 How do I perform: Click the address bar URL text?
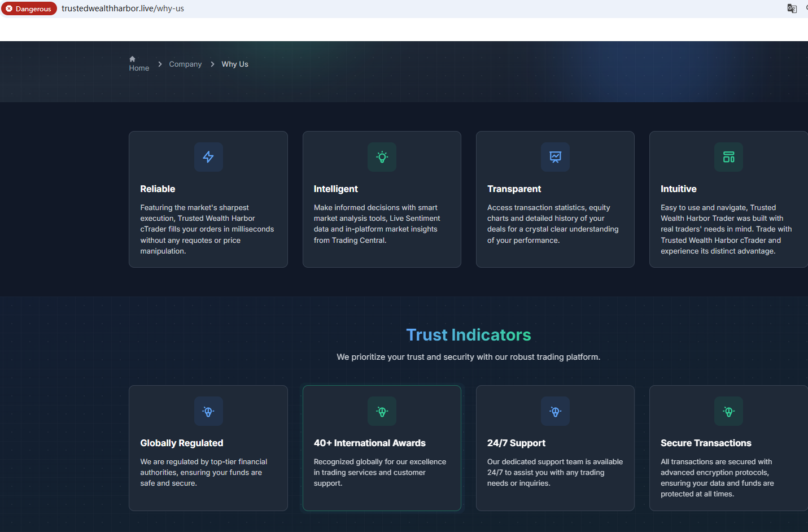click(x=123, y=8)
